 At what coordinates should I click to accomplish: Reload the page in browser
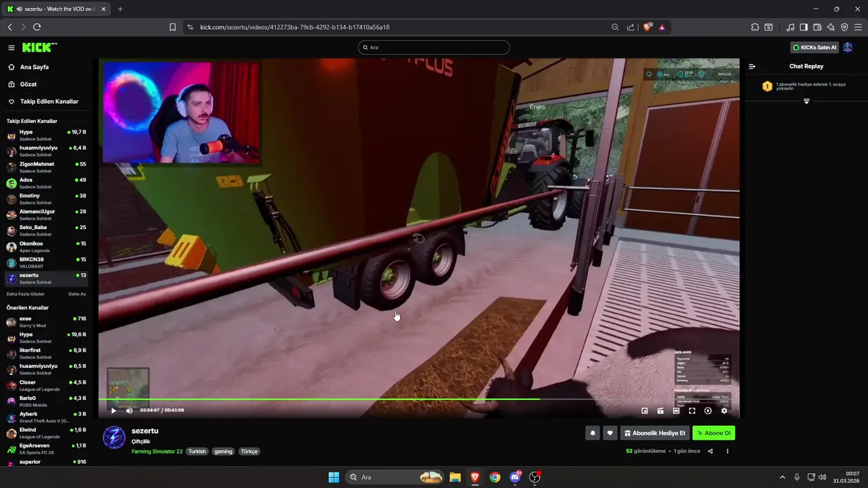point(37,27)
